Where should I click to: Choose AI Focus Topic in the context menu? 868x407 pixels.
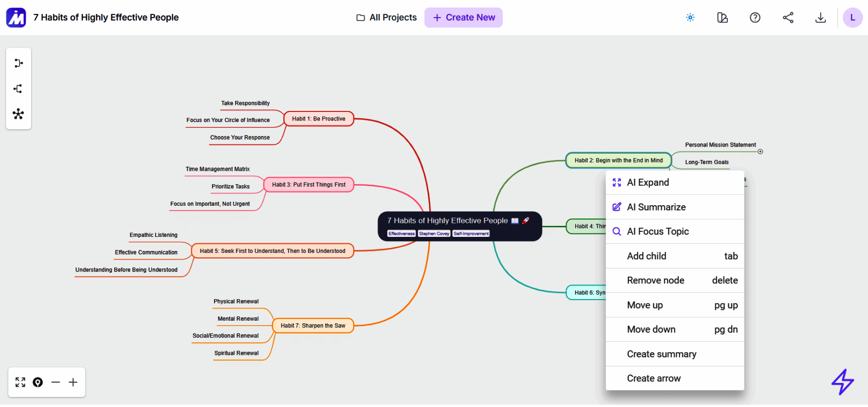click(675, 231)
